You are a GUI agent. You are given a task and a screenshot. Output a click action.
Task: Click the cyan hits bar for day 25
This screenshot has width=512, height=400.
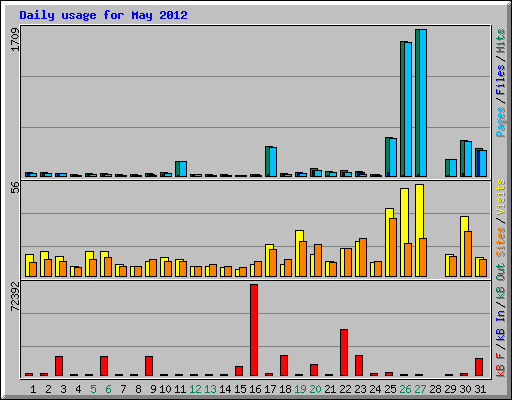(x=393, y=157)
